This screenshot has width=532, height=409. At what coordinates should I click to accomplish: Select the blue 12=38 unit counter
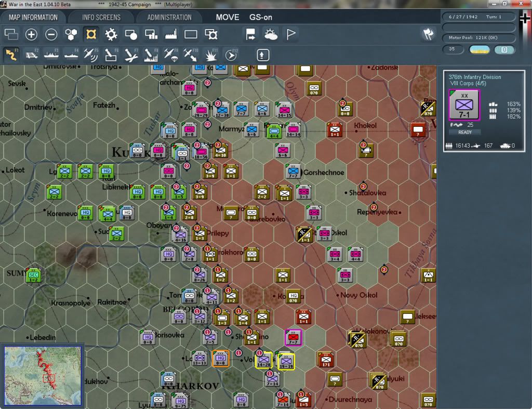(x=222, y=111)
